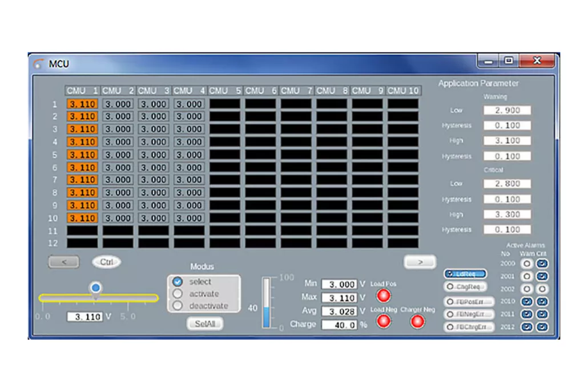Go to next page with '>' button

[x=420, y=262]
